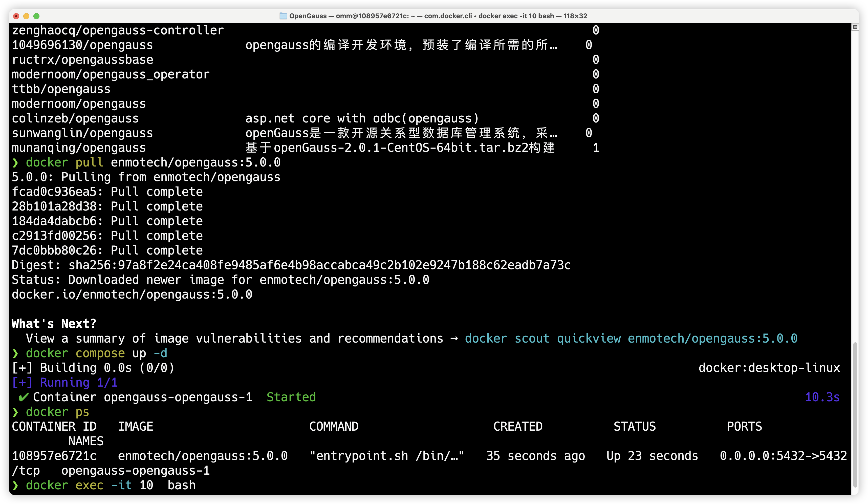Click the '[+] Building 0.0s (0/0)' line

[93, 368]
